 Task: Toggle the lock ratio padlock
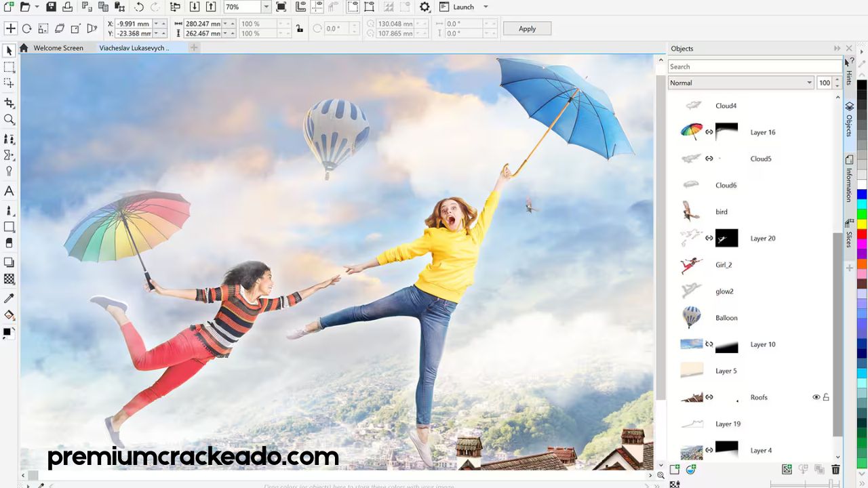coord(299,28)
